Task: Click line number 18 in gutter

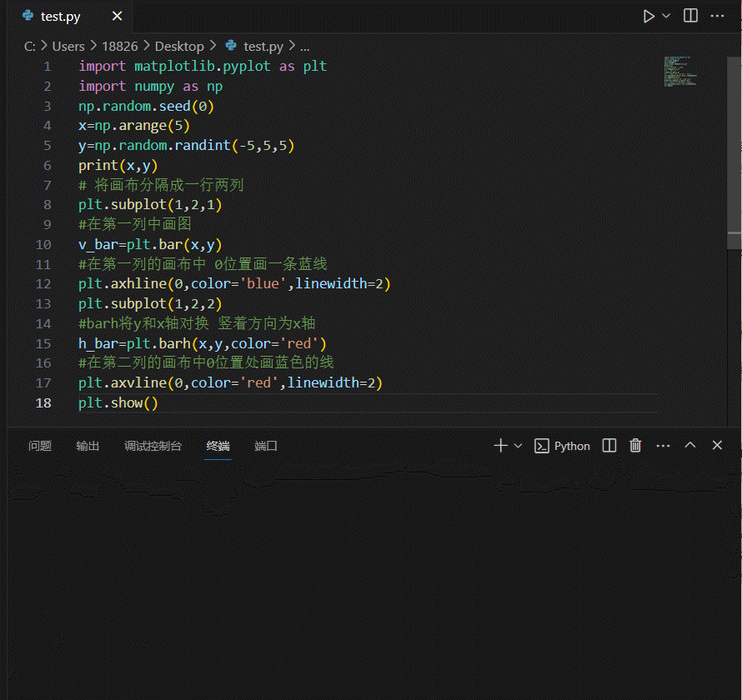Action: coord(43,403)
